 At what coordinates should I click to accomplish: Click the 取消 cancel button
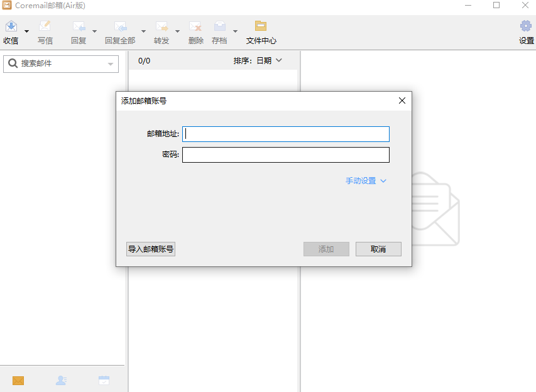point(378,249)
